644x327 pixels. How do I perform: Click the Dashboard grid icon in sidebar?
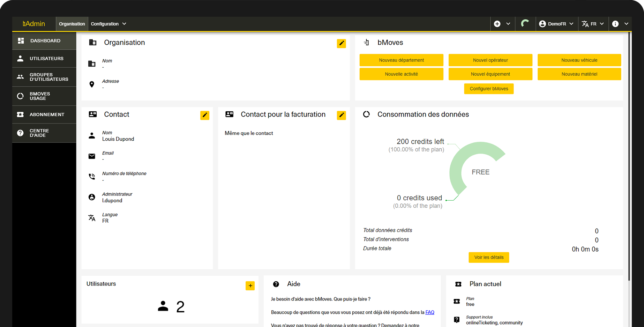coord(21,41)
